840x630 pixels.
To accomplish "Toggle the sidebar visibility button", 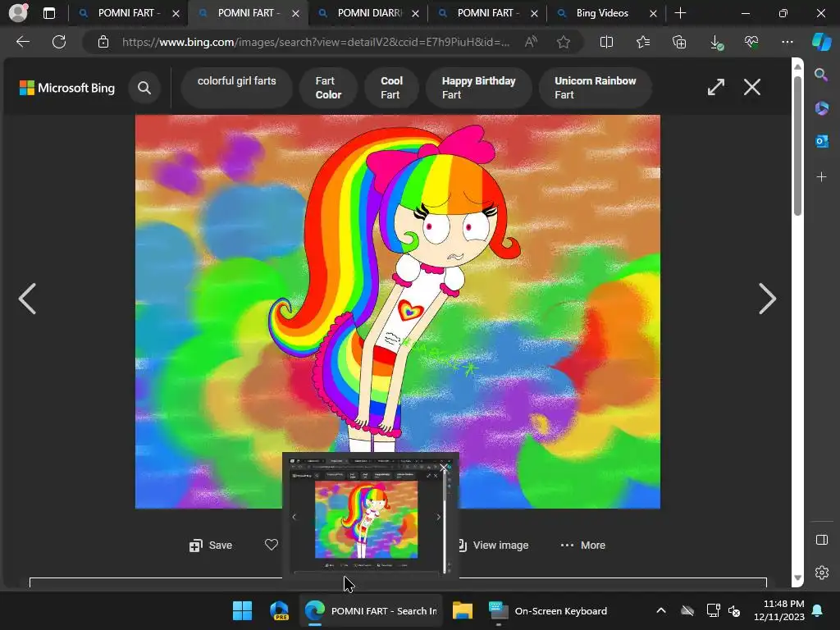I will (x=821, y=540).
